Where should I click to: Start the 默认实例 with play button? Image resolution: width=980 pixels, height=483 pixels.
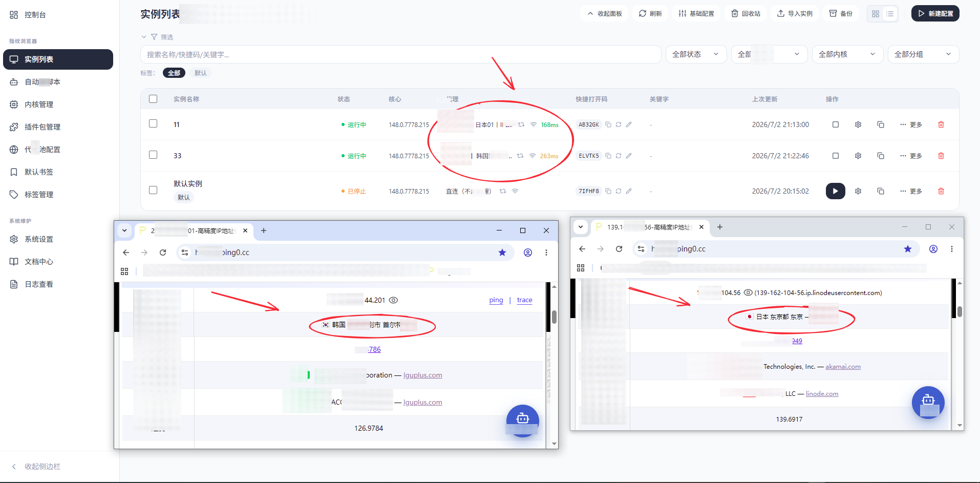pos(835,191)
